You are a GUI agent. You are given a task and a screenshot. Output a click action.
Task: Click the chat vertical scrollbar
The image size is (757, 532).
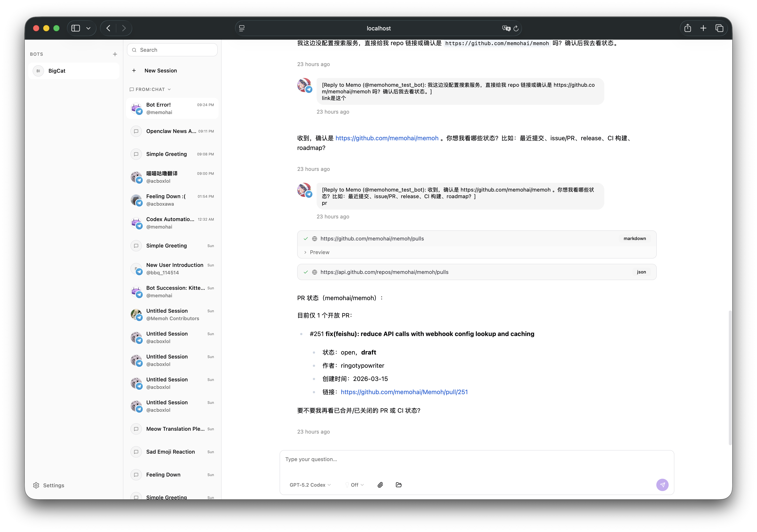click(x=730, y=377)
